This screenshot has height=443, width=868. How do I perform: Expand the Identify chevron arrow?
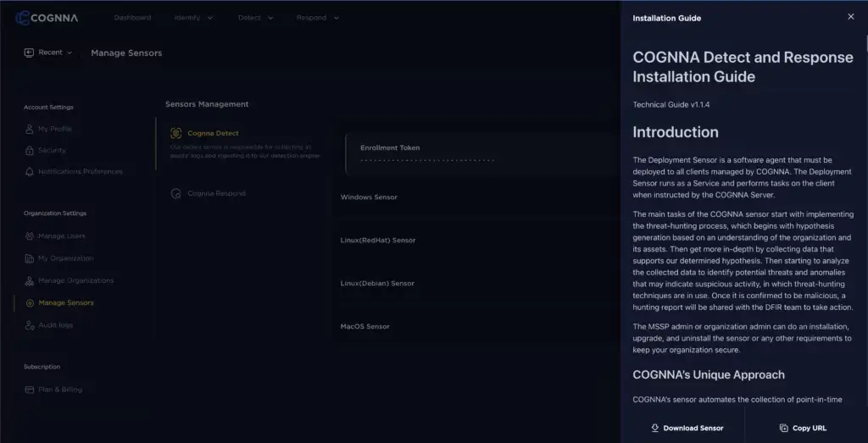click(210, 18)
